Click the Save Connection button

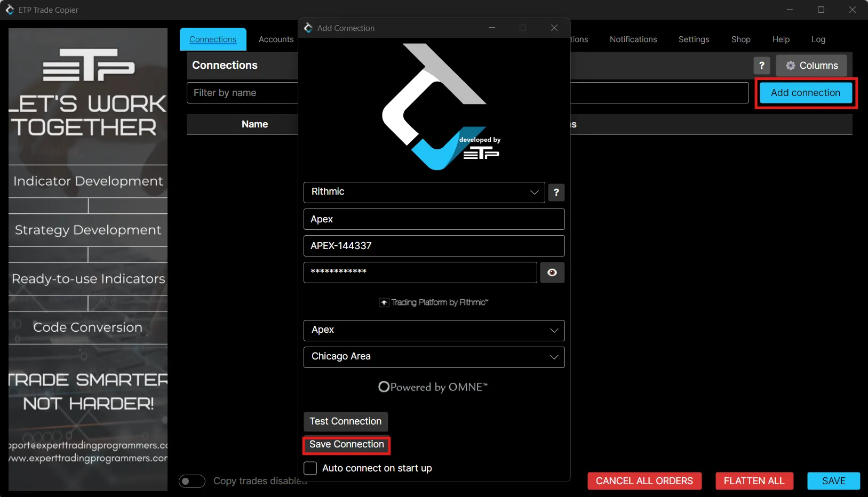pos(347,444)
